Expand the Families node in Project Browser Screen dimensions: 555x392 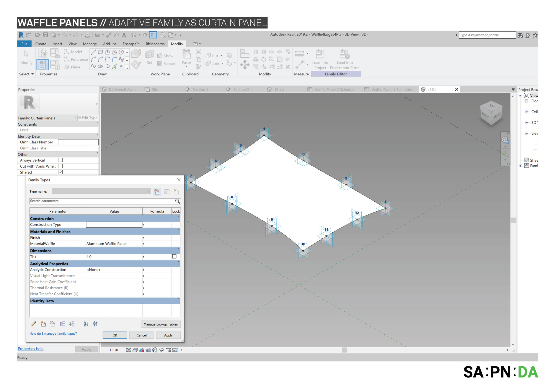click(520, 166)
